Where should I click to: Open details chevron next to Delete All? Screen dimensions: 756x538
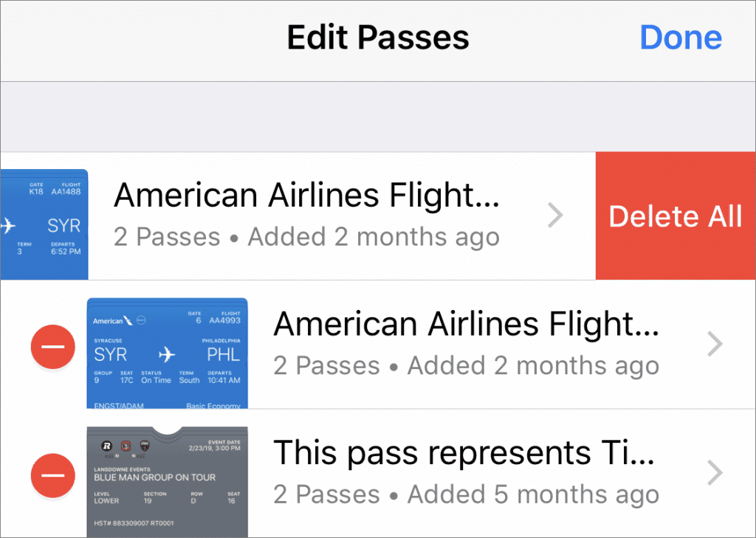click(555, 215)
